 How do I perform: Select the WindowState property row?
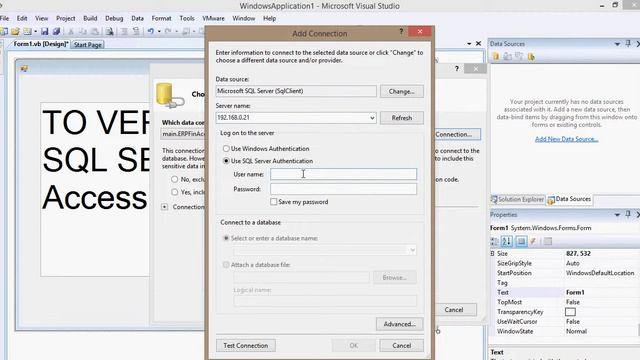point(564,331)
